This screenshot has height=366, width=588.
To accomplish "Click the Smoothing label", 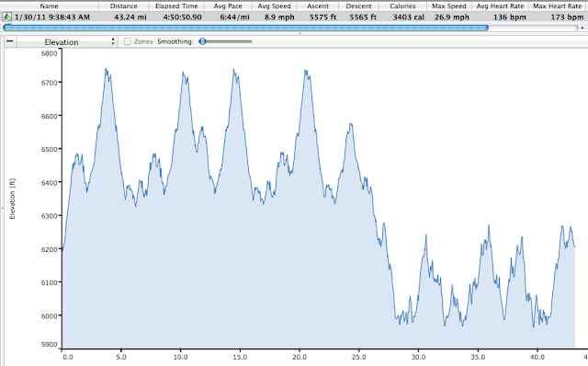I will pos(175,41).
